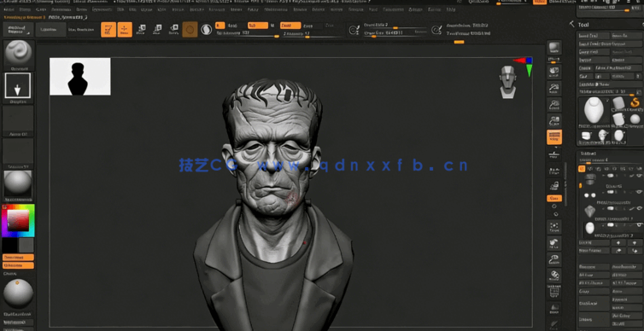This screenshot has width=644, height=331.
Task: Select the Scale transform icon in top shelf
Action: click(x=157, y=29)
